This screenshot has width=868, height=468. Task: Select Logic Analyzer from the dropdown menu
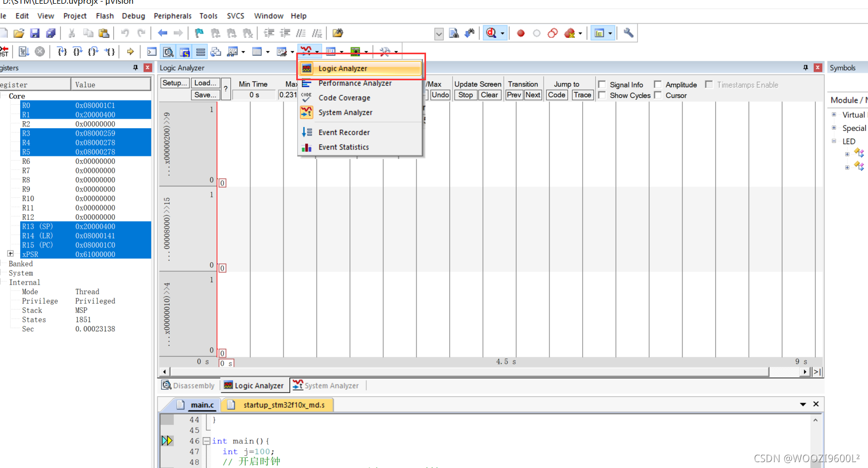361,68
